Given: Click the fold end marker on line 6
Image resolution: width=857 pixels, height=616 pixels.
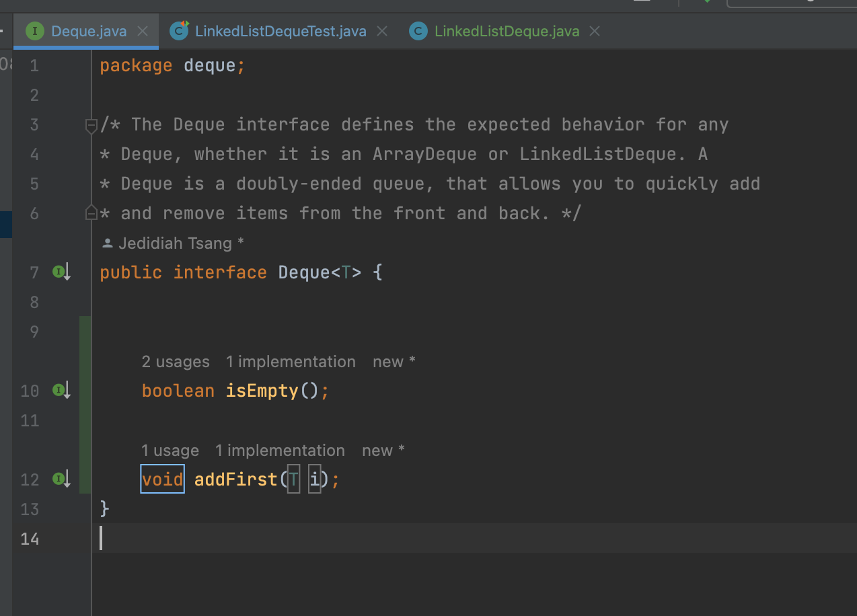Looking at the screenshot, I should click(91, 214).
